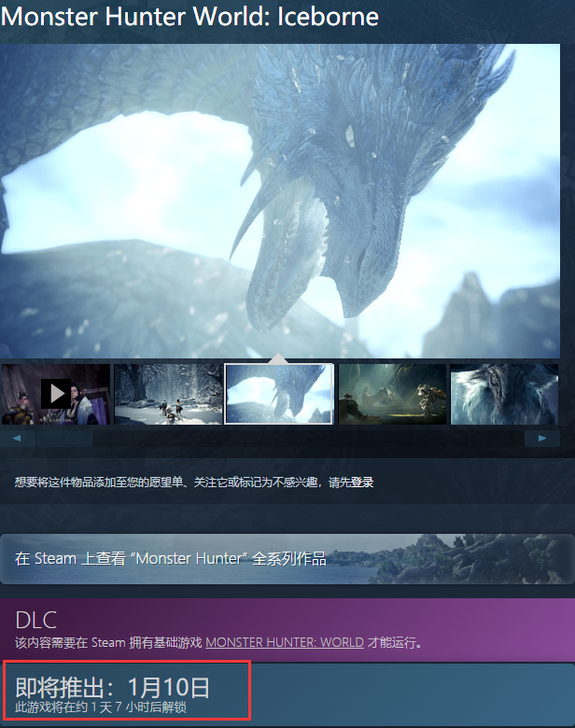Click the left arrow of thumbnail strip
Screen dimensions: 575x728
coord(17,439)
